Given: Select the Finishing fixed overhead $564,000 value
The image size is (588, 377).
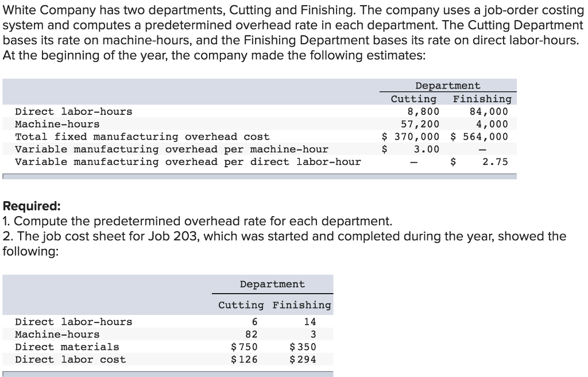Looking at the screenshot, I should click(479, 137).
